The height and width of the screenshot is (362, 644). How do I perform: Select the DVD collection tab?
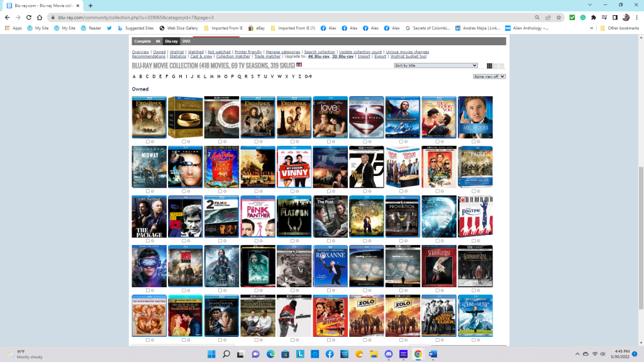click(x=186, y=41)
